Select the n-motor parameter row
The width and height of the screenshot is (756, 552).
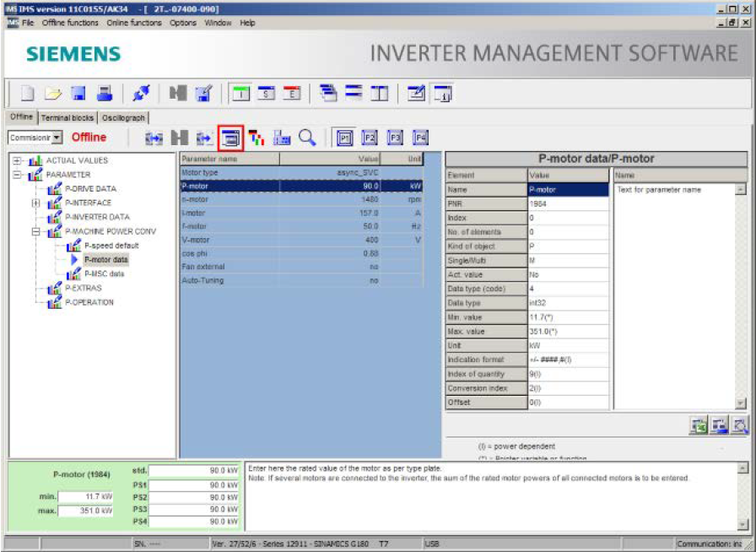pos(302,199)
